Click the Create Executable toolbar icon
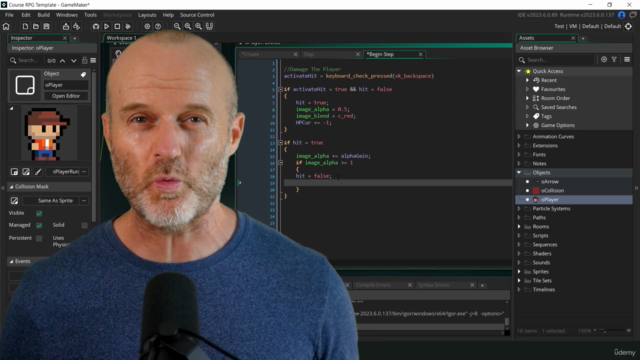Viewport: 640px width, 360px height. tap(66, 26)
